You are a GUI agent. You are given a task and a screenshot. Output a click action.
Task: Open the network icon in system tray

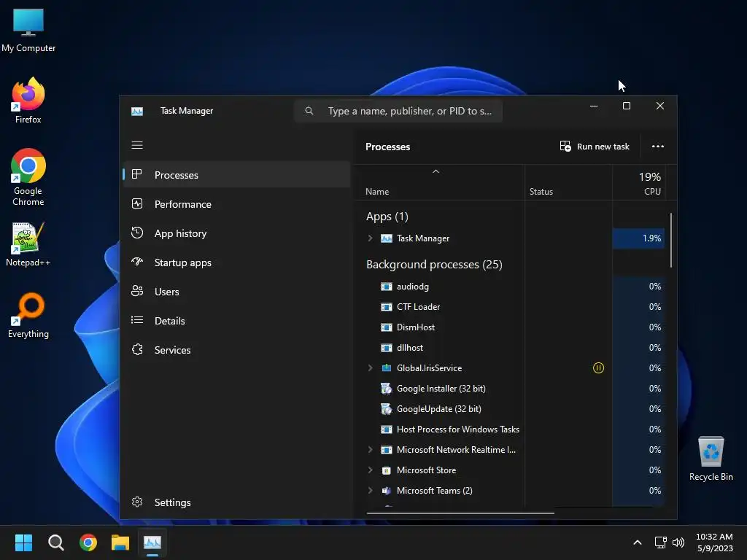[x=660, y=542]
